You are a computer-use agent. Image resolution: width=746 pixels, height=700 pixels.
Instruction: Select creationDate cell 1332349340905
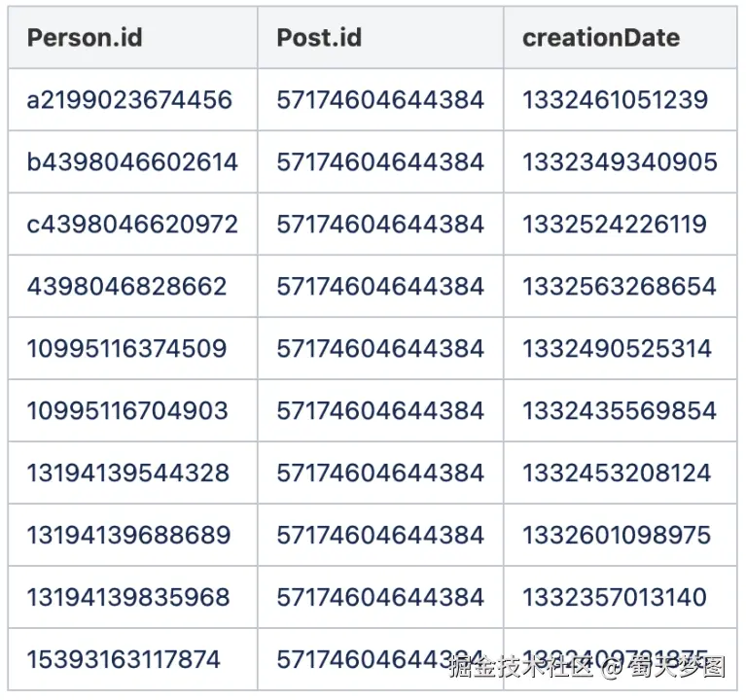point(620,162)
